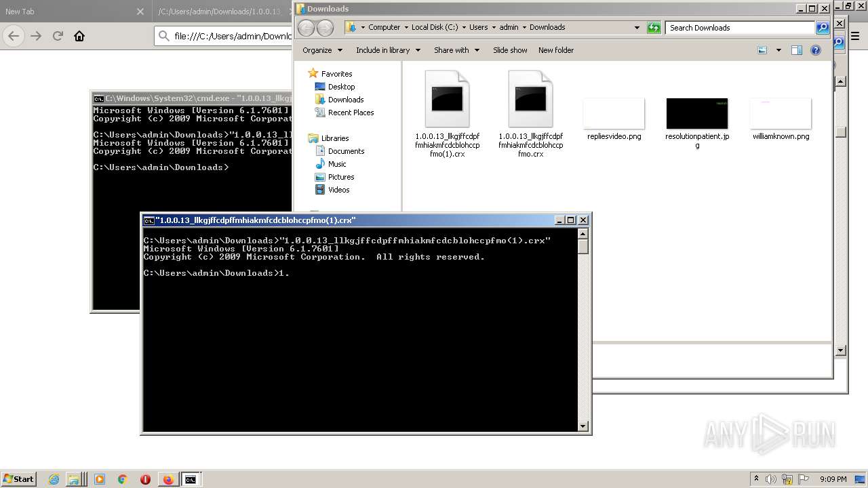Launch Internet Explorer from taskbar
868x488 pixels.
click(x=54, y=479)
